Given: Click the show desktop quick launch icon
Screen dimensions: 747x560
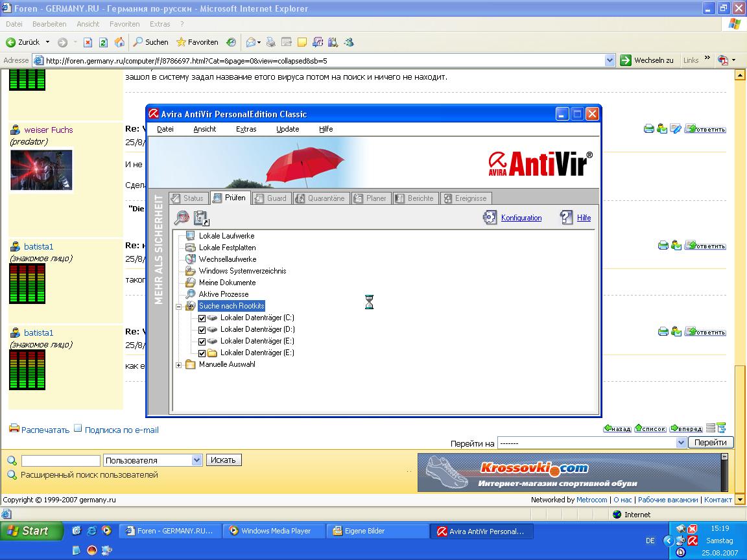Looking at the screenshot, I should pyautogui.click(x=77, y=530).
